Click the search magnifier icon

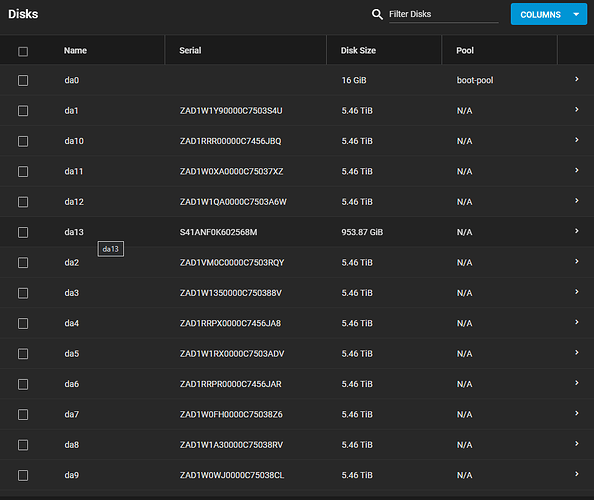pyautogui.click(x=377, y=14)
